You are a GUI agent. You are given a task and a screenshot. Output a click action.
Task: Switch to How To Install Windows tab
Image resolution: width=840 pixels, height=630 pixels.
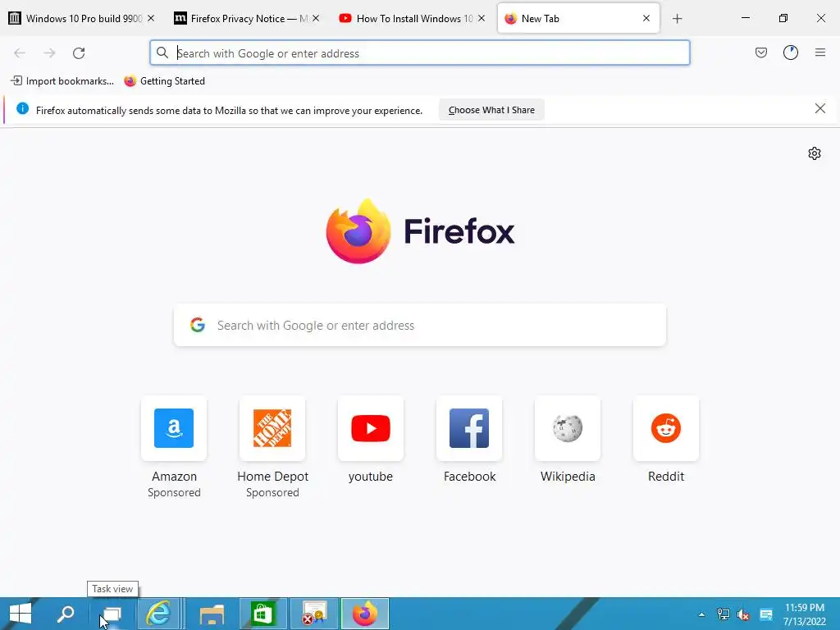click(413, 19)
